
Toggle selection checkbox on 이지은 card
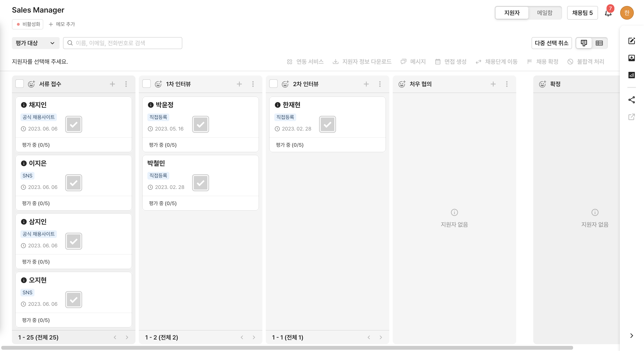coord(73,183)
